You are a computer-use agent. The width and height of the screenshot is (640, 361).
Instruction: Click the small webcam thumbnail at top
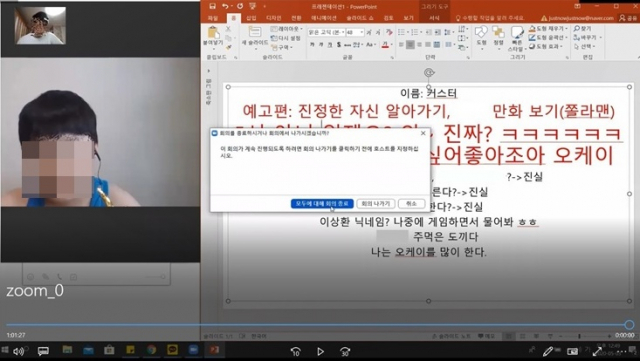[40, 25]
